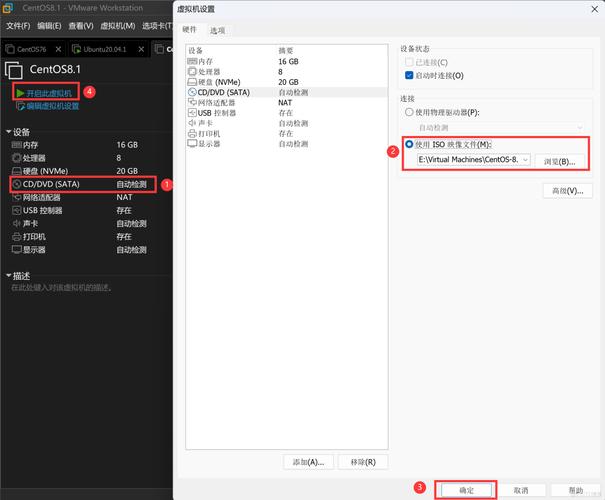Image resolution: width=605 pixels, height=500 pixels.
Task: Open the 编辑(E) menu
Action: click(x=49, y=26)
